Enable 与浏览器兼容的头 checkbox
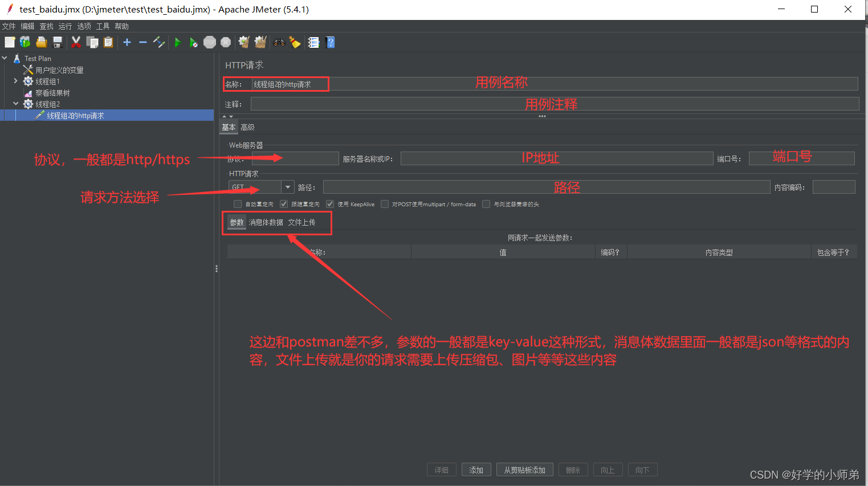868x486 pixels. point(486,204)
